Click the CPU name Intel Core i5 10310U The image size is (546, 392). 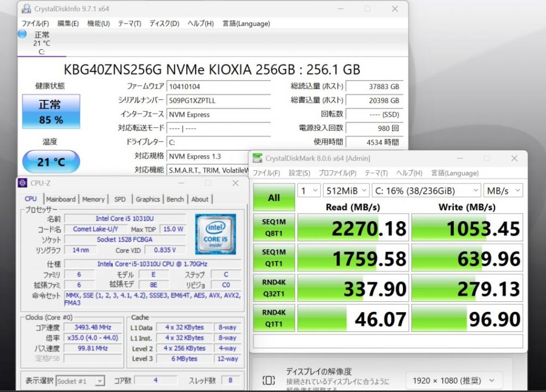(x=125, y=218)
